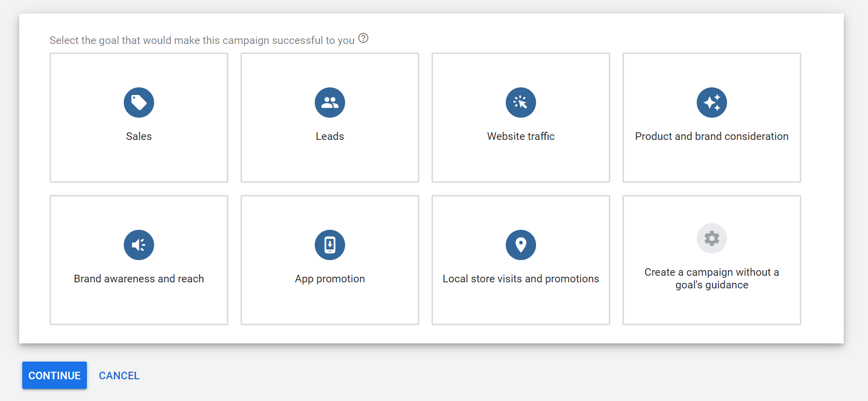The width and height of the screenshot is (868, 401).
Task: Open the help question mark icon
Action: 363,38
